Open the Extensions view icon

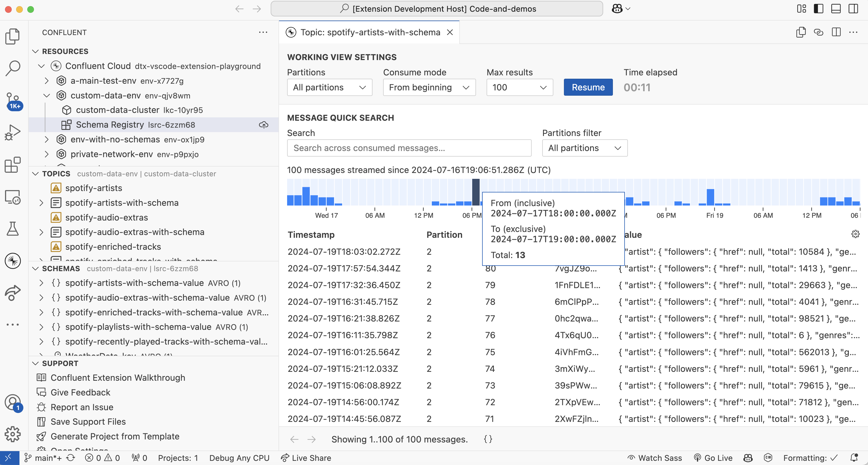(x=13, y=165)
